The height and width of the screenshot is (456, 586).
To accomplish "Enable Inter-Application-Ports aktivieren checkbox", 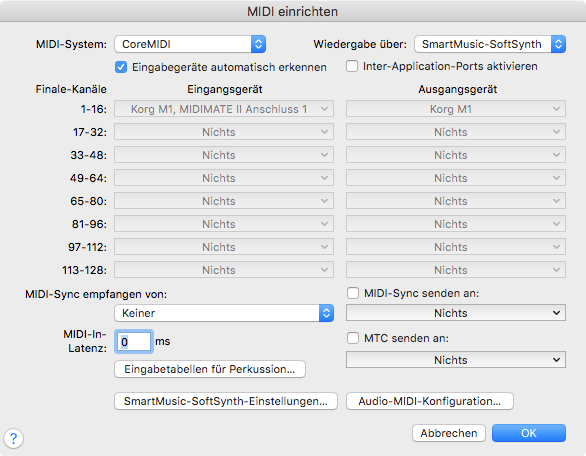I will (352, 66).
